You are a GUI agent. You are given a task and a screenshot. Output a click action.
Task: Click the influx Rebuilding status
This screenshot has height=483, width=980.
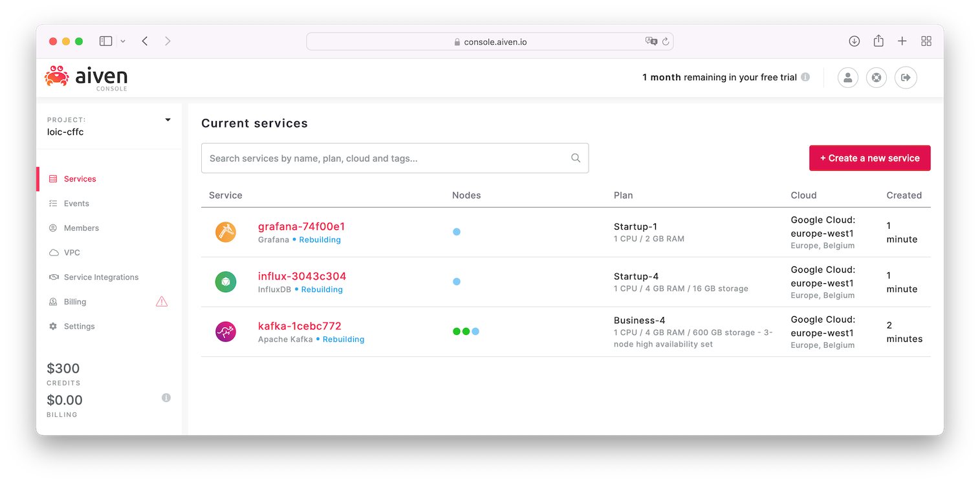tap(321, 289)
